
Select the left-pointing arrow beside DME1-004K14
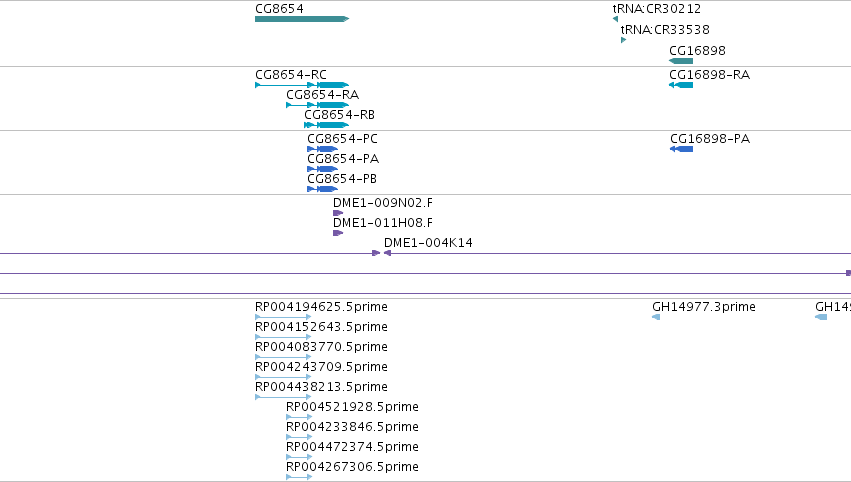click(388, 253)
